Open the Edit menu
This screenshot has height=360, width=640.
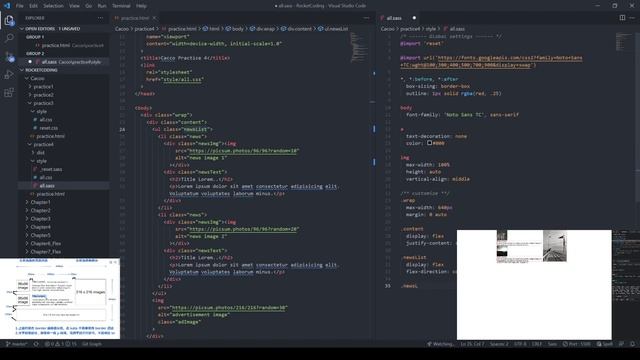click(x=33, y=6)
